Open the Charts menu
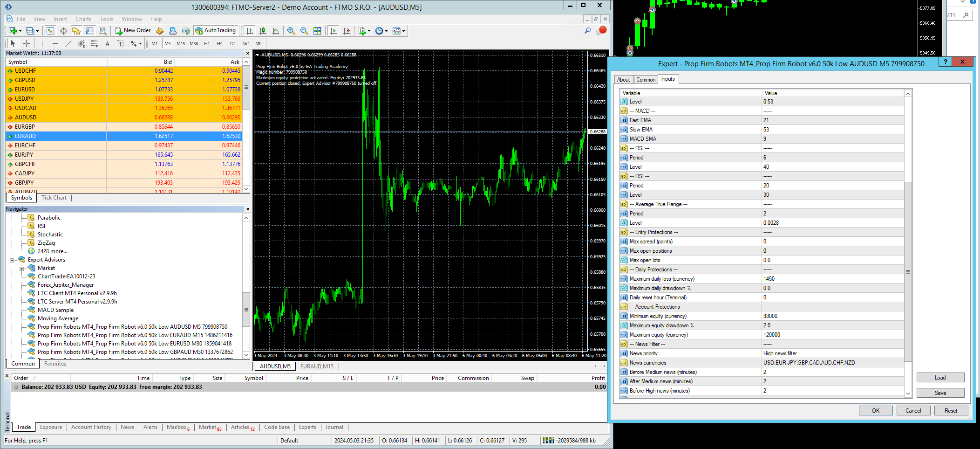 tap(83, 19)
